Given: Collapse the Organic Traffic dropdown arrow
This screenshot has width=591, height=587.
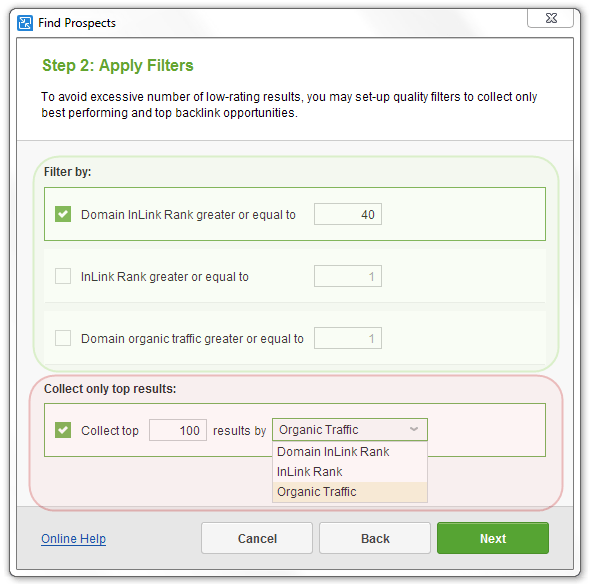Looking at the screenshot, I should 414,429.
